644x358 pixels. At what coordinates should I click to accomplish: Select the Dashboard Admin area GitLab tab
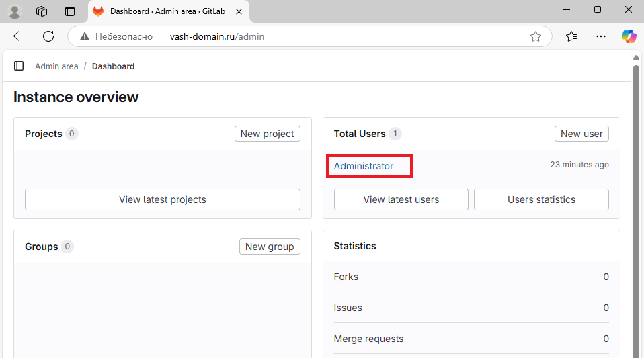pyautogui.click(x=167, y=11)
